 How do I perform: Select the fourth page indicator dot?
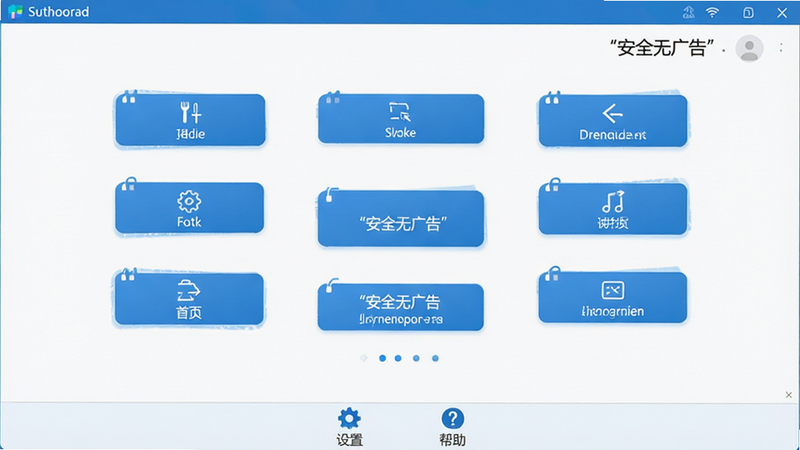pyautogui.click(x=416, y=358)
